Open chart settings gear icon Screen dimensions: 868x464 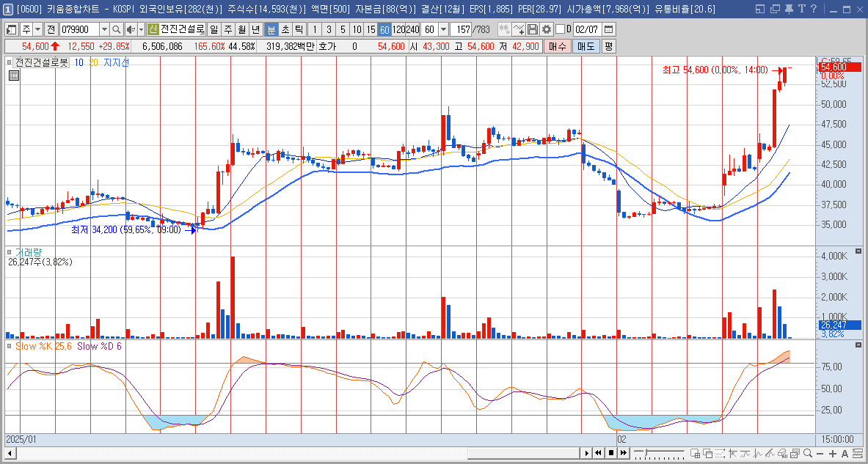click(547, 29)
